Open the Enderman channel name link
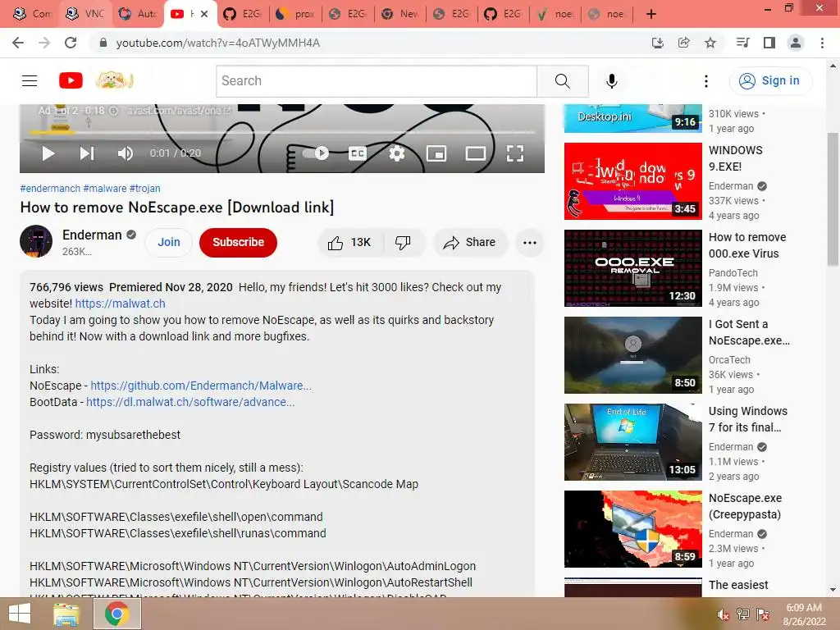The image size is (840, 630). pyautogui.click(x=92, y=235)
